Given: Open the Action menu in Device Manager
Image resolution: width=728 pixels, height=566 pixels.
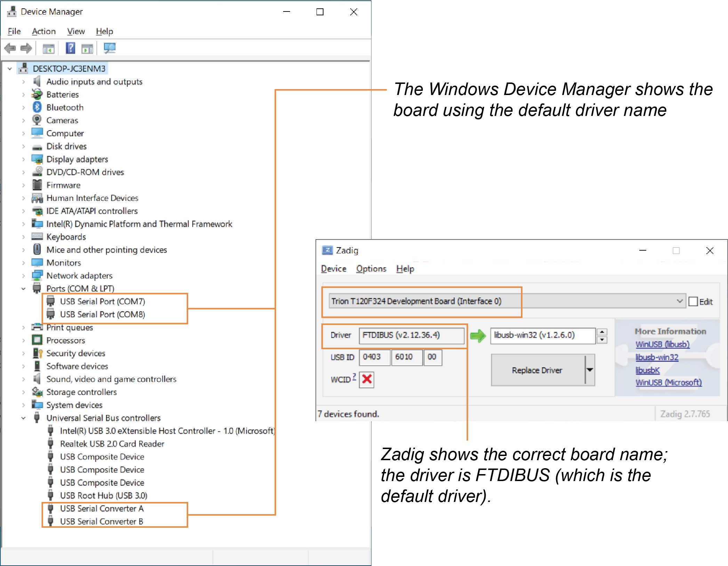Looking at the screenshot, I should click(x=43, y=31).
